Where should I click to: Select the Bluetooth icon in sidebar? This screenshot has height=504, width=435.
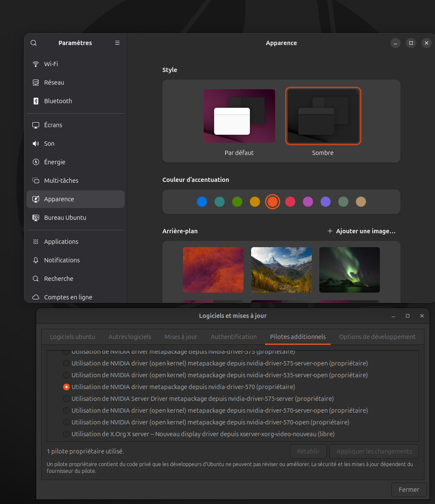click(x=36, y=101)
